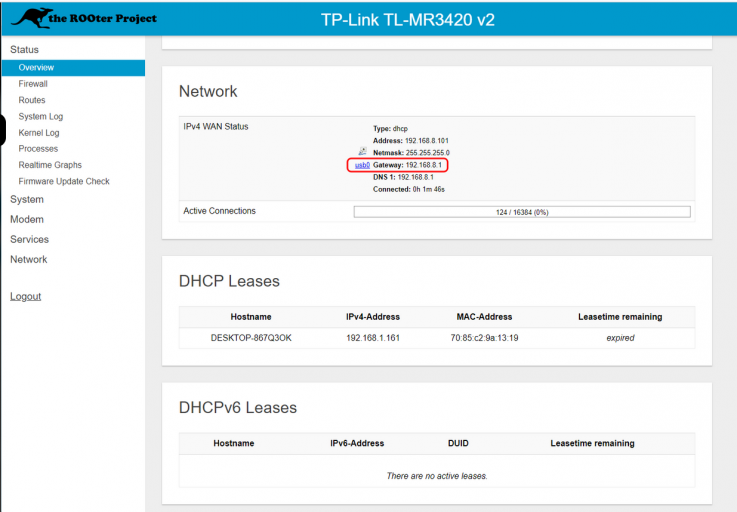
Task: Click the Logout link
Action: click(25, 296)
